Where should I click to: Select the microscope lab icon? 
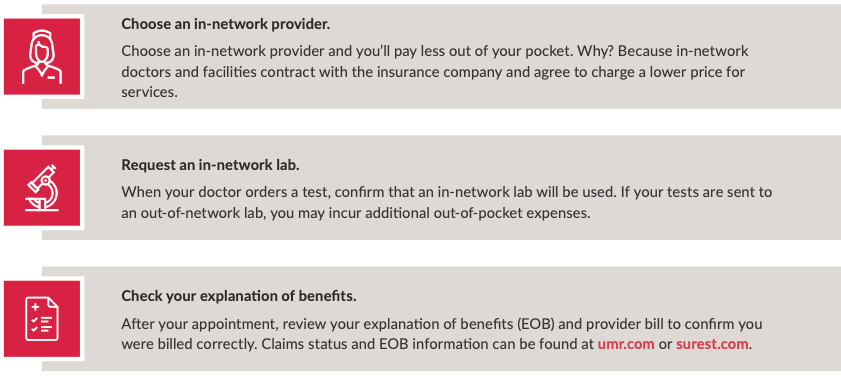(42, 187)
